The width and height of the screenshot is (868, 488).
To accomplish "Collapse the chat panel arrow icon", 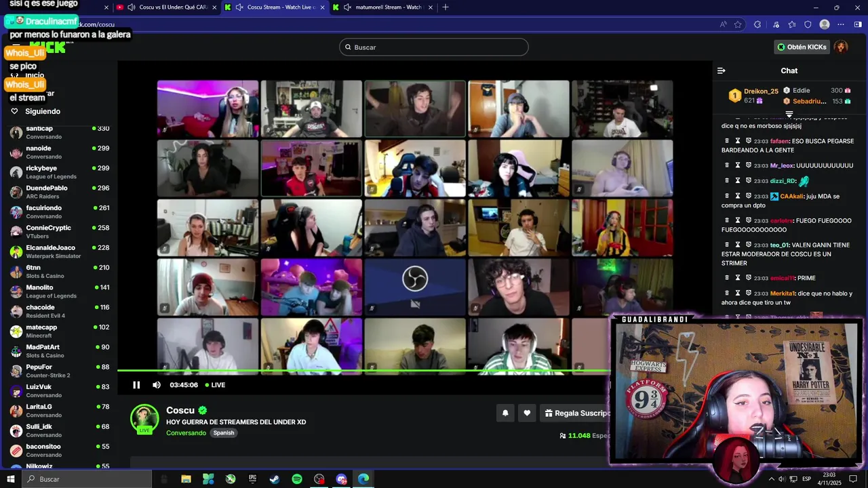I will (722, 70).
